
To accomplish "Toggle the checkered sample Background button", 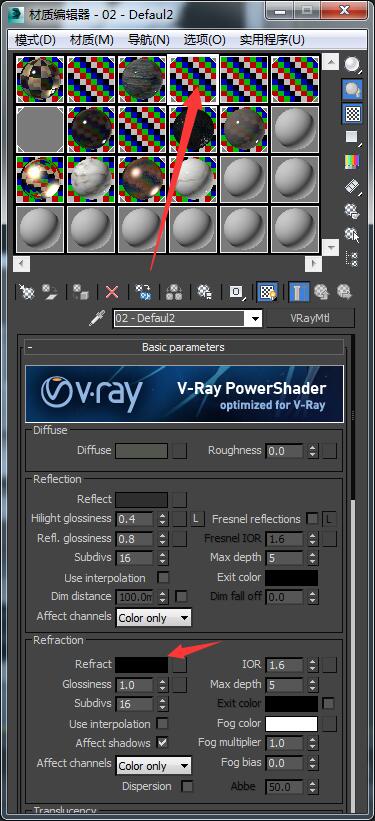I will pos(352,113).
